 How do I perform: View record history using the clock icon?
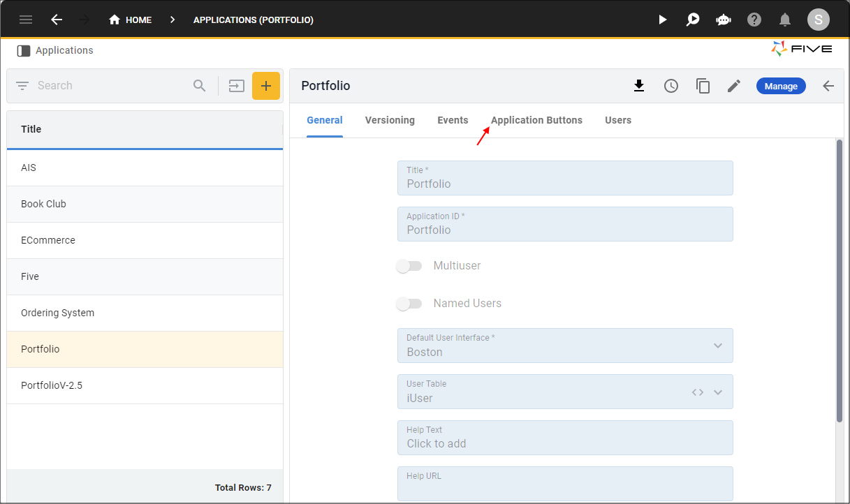[671, 85]
